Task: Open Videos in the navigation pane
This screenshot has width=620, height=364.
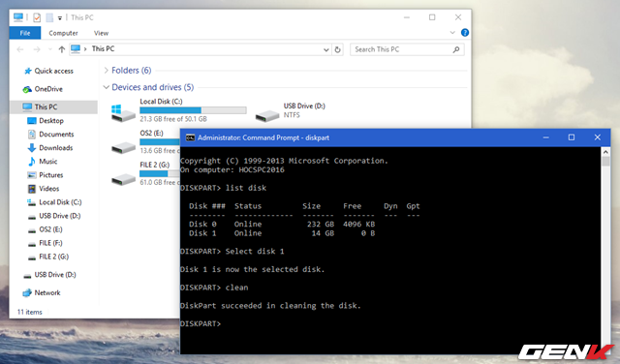Action: click(49, 189)
